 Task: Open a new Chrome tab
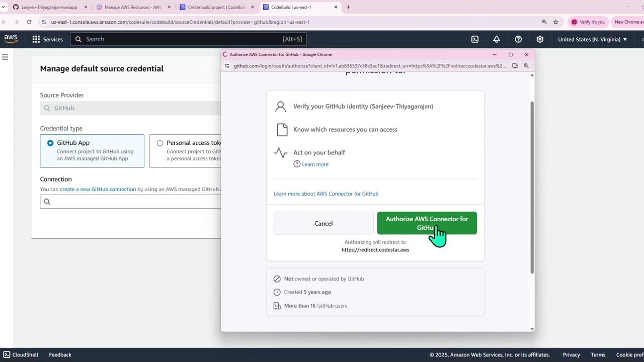tap(348, 7)
